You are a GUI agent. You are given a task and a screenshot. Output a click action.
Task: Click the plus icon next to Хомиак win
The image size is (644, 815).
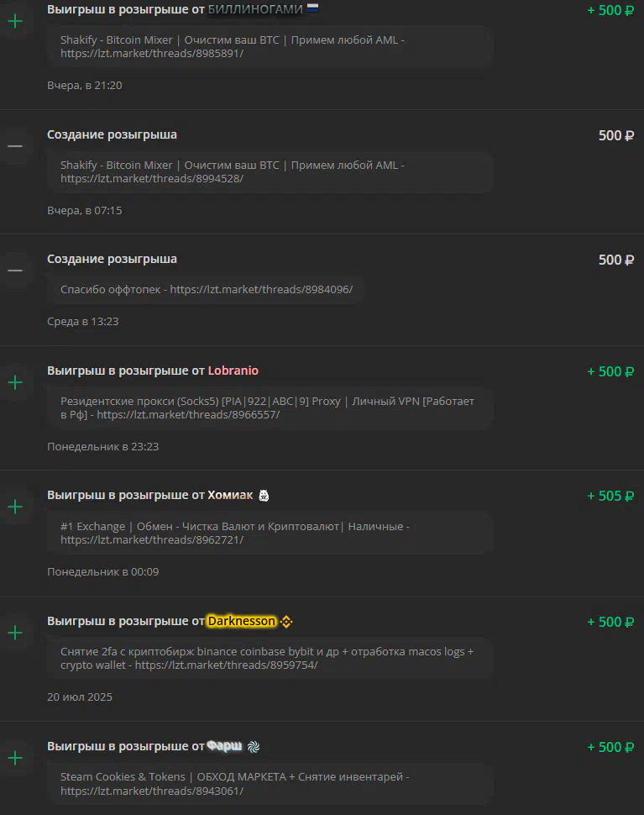[15, 507]
